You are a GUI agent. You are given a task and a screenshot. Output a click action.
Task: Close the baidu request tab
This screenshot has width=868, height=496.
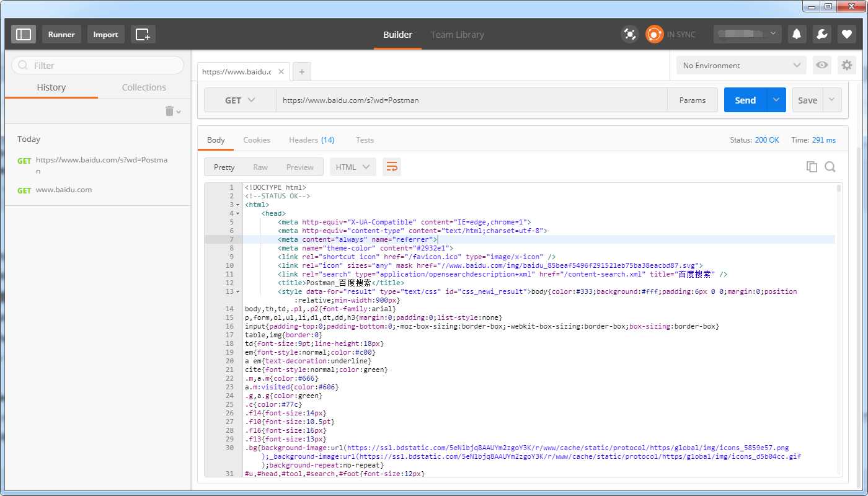click(x=281, y=72)
